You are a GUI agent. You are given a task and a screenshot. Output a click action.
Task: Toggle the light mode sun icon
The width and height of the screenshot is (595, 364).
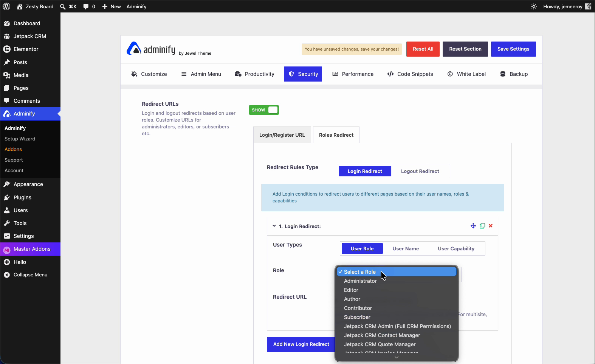[534, 6]
